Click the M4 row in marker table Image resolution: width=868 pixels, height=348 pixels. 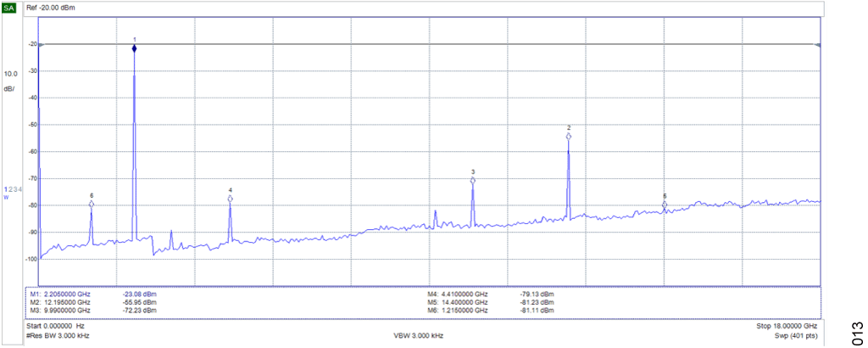click(x=492, y=295)
